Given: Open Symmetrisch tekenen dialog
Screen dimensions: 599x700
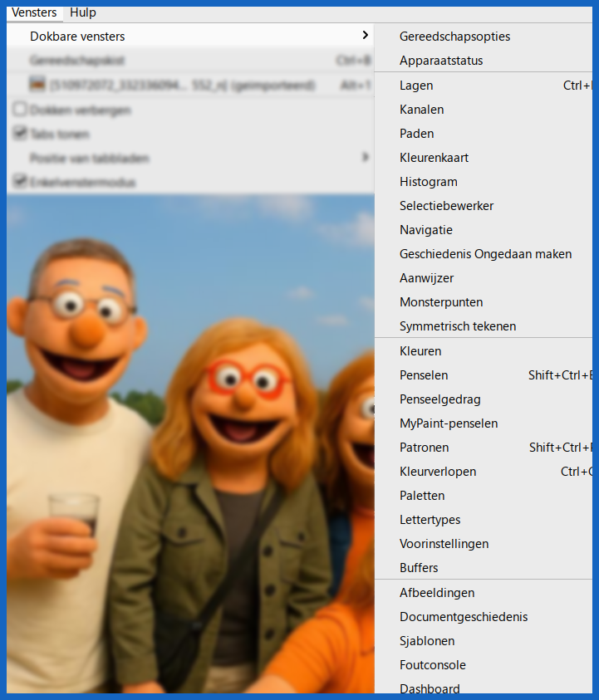Looking at the screenshot, I should [x=484, y=326].
